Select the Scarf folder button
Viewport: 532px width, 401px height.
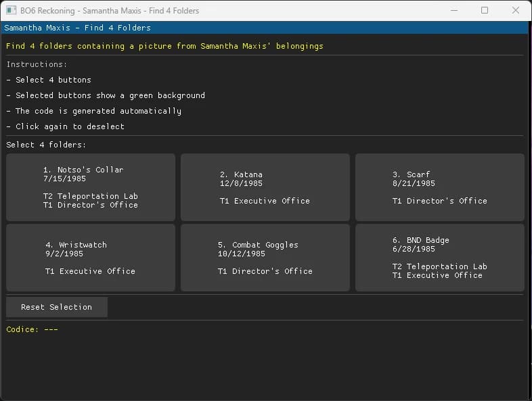pyautogui.click(x=440, y=187)
